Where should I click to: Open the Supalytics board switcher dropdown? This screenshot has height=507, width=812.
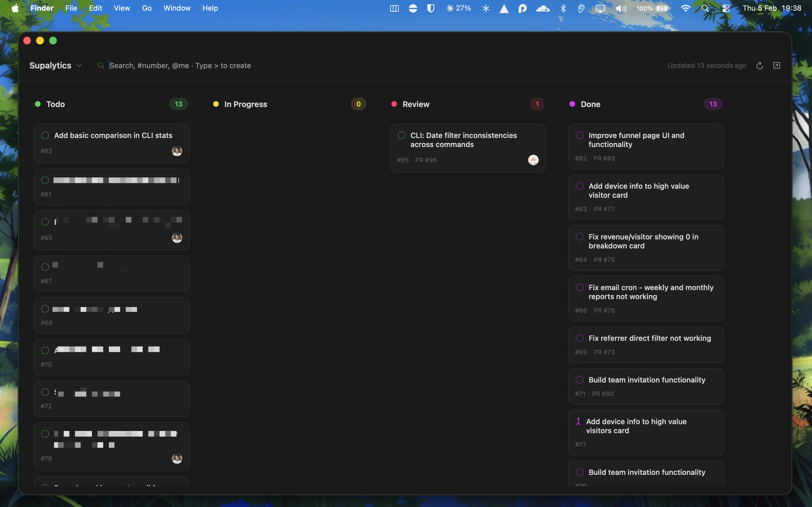tap(80, 65)
